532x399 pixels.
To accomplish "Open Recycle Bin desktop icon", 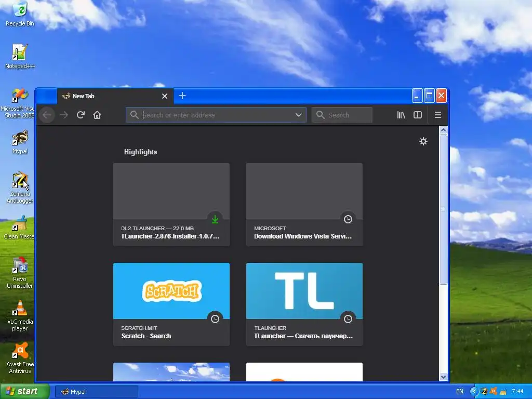I will (x=20, y=14).
